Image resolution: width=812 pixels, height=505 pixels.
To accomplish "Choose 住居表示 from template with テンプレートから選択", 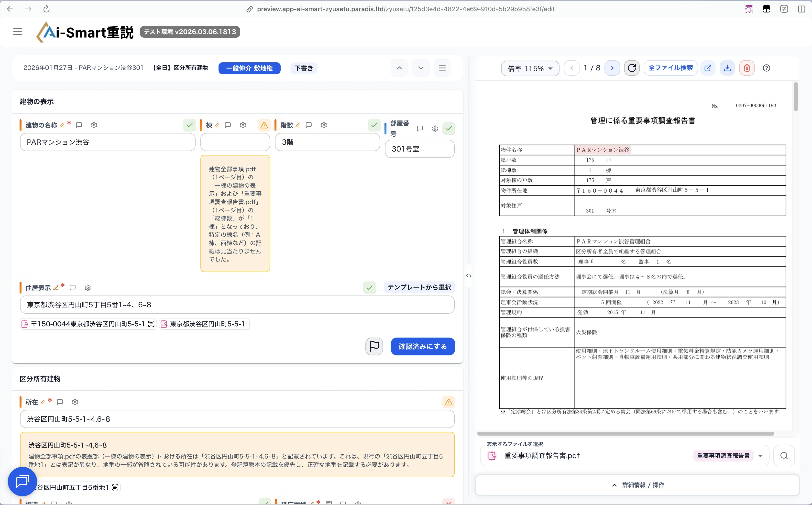I will click(x=419, y=287).
